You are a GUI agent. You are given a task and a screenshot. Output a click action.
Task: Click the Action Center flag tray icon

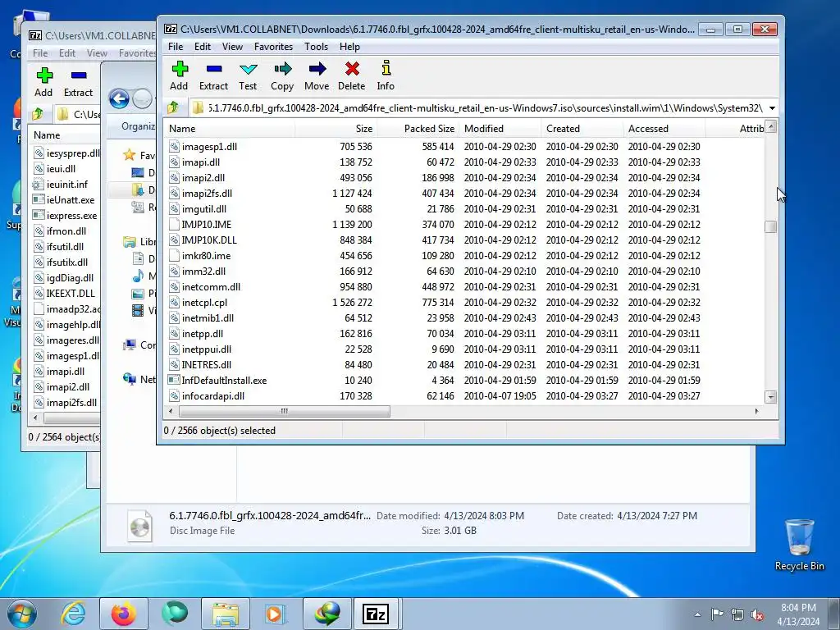point(717,614)
